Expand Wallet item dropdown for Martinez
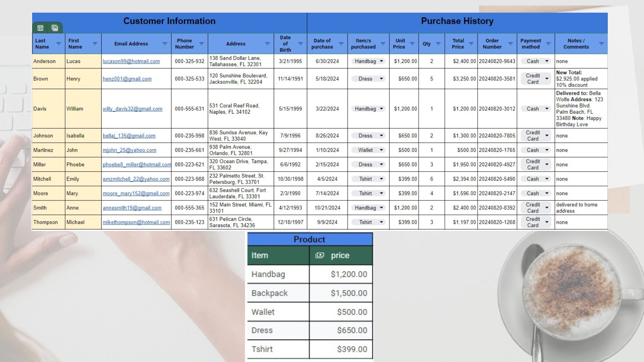 (x=381, y=150)
